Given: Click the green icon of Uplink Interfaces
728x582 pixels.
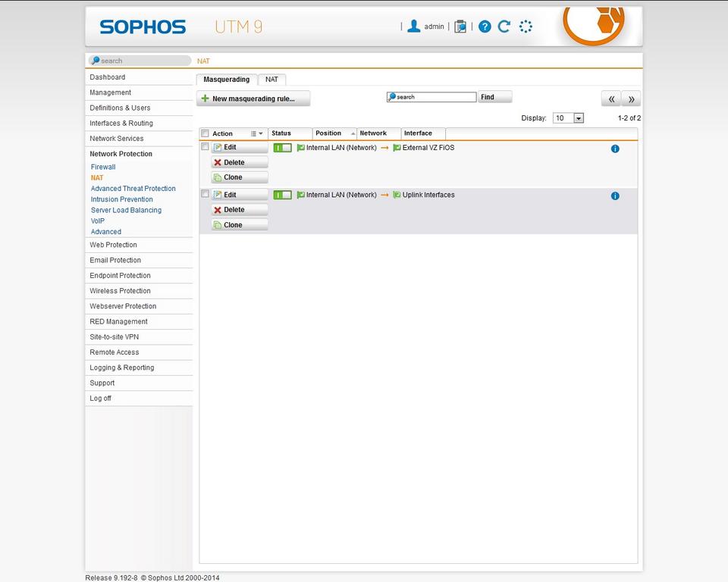Looking at the screenshot, I should [397, 195].
